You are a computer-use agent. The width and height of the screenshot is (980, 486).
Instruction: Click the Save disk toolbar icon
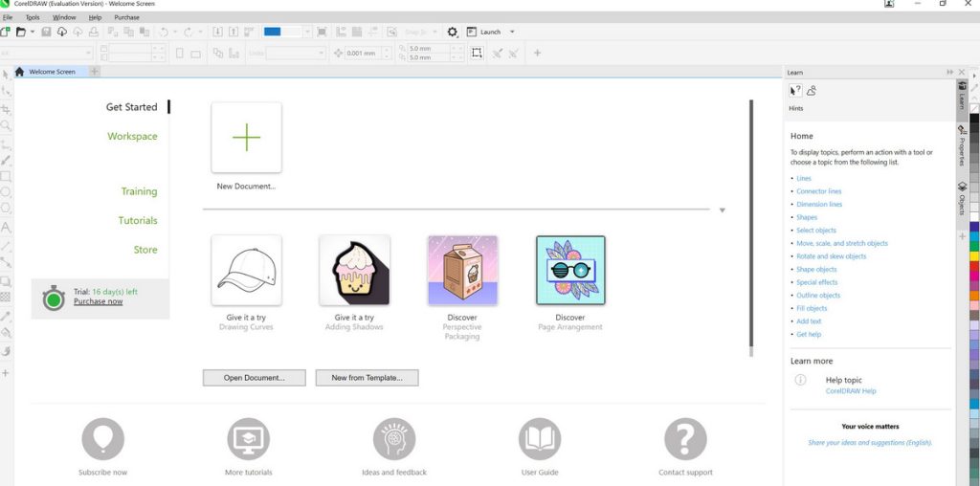46,32
